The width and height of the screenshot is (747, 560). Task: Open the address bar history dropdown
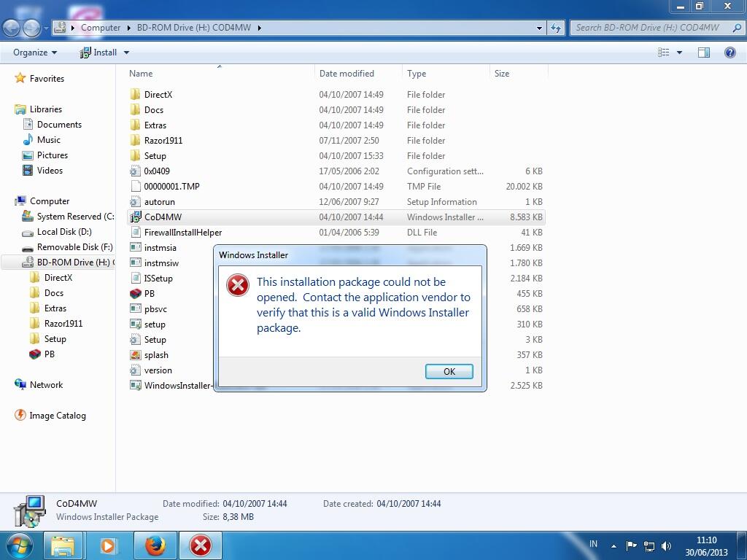539,28
